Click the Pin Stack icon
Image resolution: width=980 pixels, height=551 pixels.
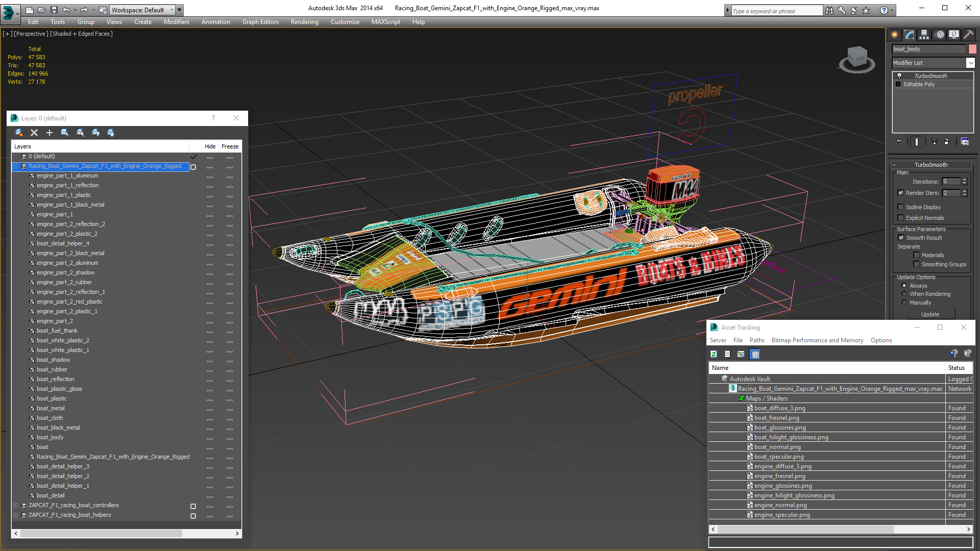[x=899, y=142]
